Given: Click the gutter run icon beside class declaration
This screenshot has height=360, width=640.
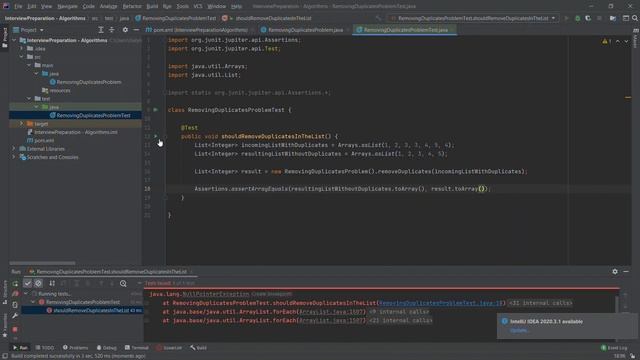Looking at the screenshot, I should click(x=156, y=110).
